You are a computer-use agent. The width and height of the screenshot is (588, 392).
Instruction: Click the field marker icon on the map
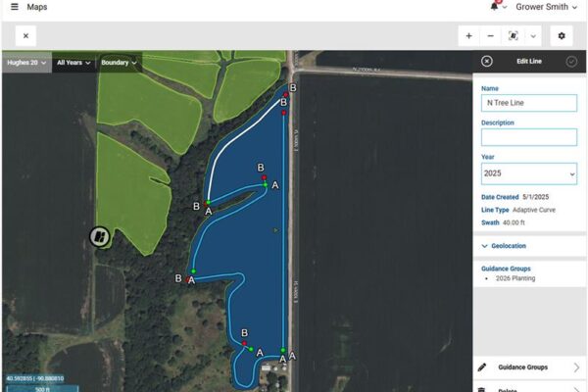tap(100, 237)
